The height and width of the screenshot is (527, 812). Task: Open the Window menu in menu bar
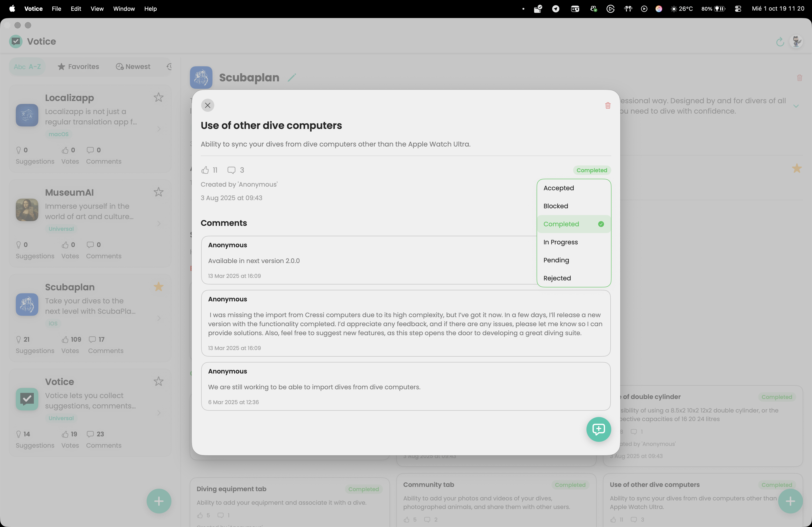tap(124, 9)
